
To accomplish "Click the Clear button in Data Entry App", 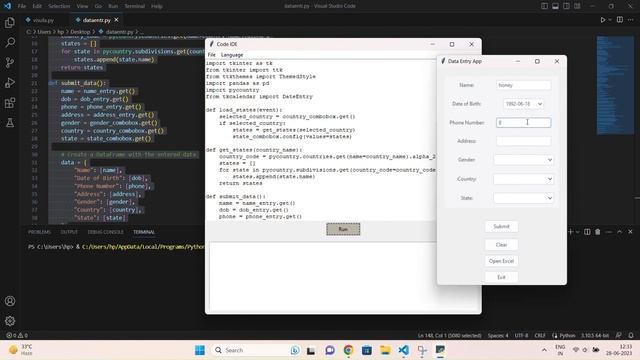I will 501,245.
